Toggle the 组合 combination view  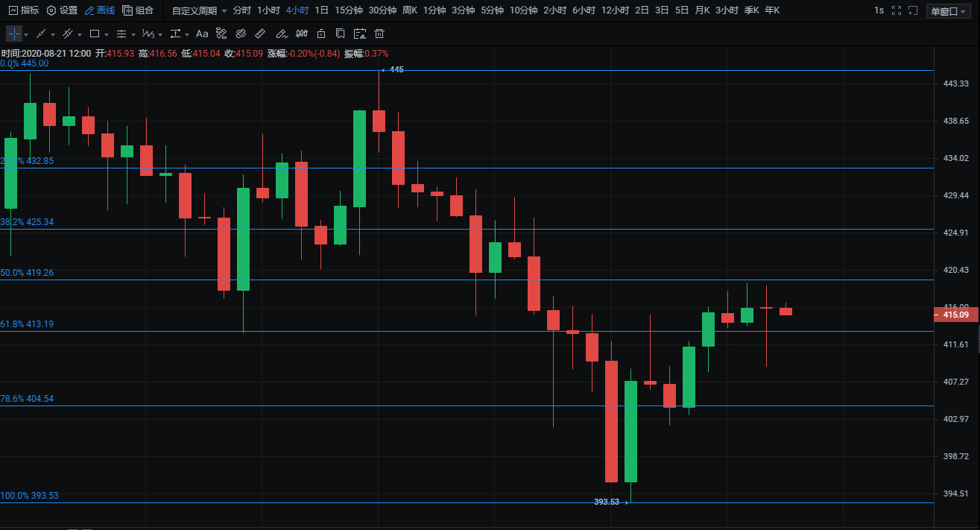point(138,10)
